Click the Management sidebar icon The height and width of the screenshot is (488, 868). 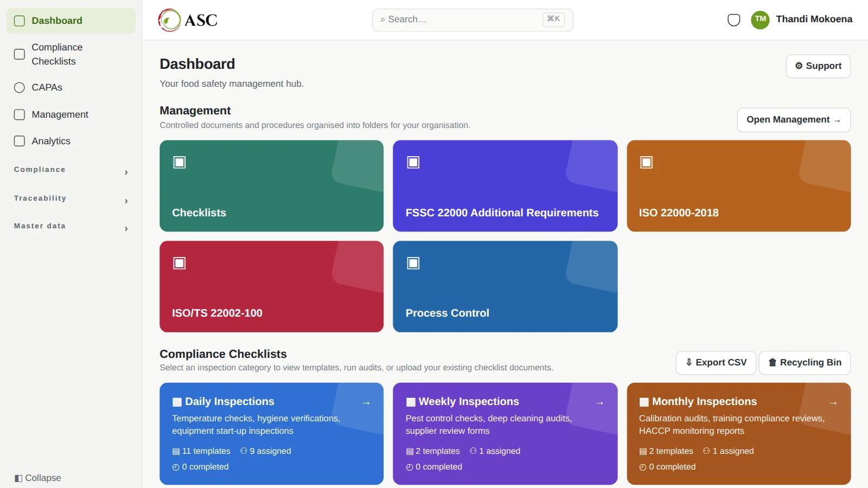[x=20, y=115]
